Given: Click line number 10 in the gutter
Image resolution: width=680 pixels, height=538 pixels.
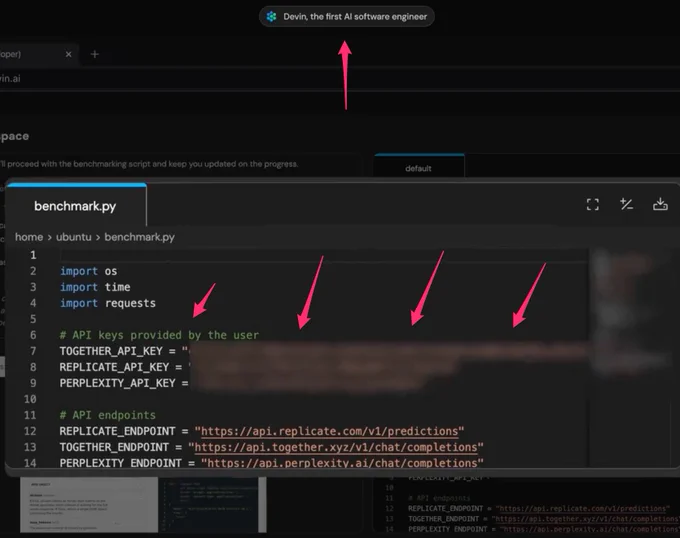Looking at the screenshot, I should click(30, 399).
